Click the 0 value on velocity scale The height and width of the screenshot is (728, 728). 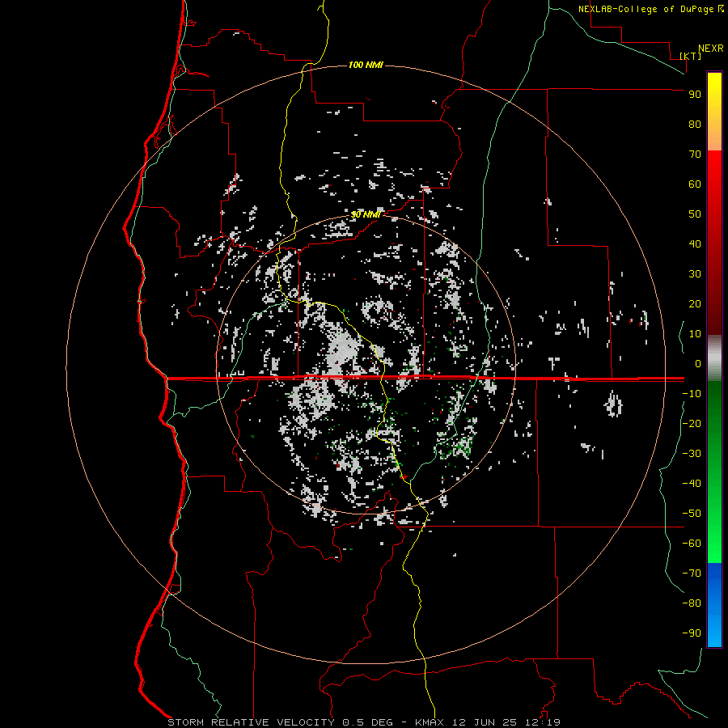pyautogui.click(x=698, y=363)
